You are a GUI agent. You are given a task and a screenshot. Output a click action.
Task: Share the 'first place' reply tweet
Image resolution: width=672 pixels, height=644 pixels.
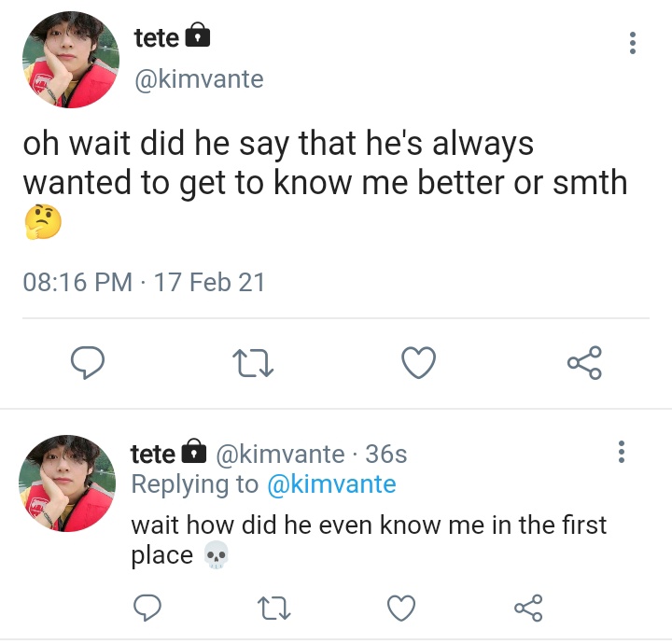point(528,608)
